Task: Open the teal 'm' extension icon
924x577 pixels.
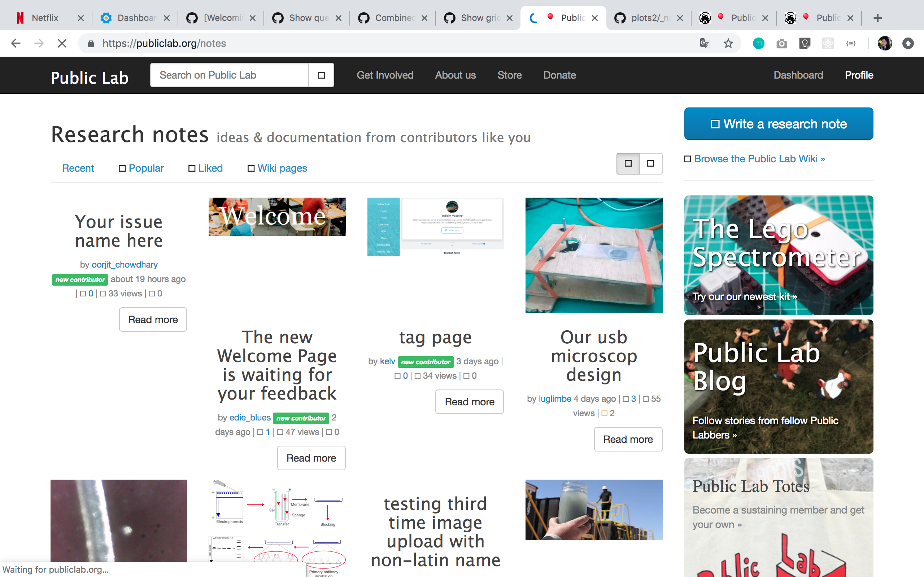Action: click(x=759, y=43)
